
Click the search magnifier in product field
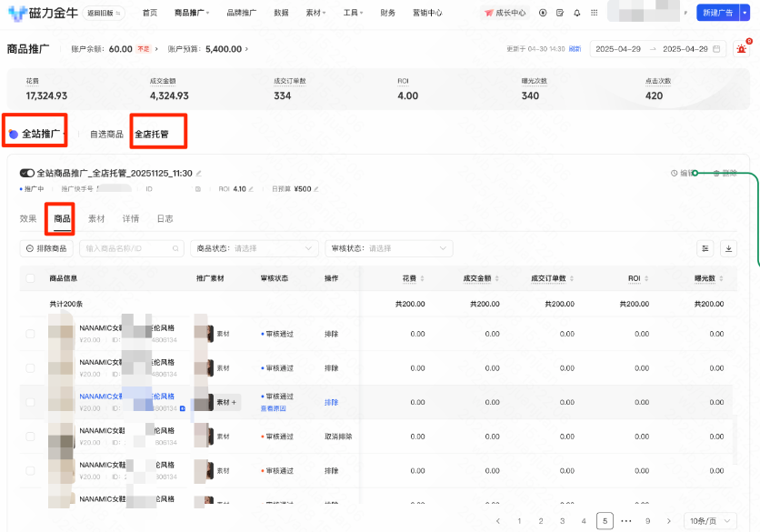175,248
